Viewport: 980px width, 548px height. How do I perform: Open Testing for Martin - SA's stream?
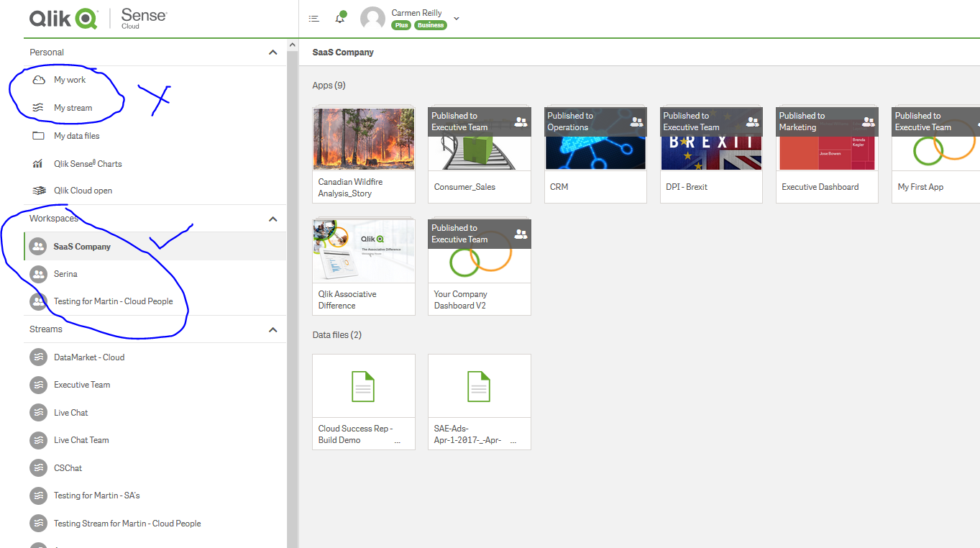[96, 496]
